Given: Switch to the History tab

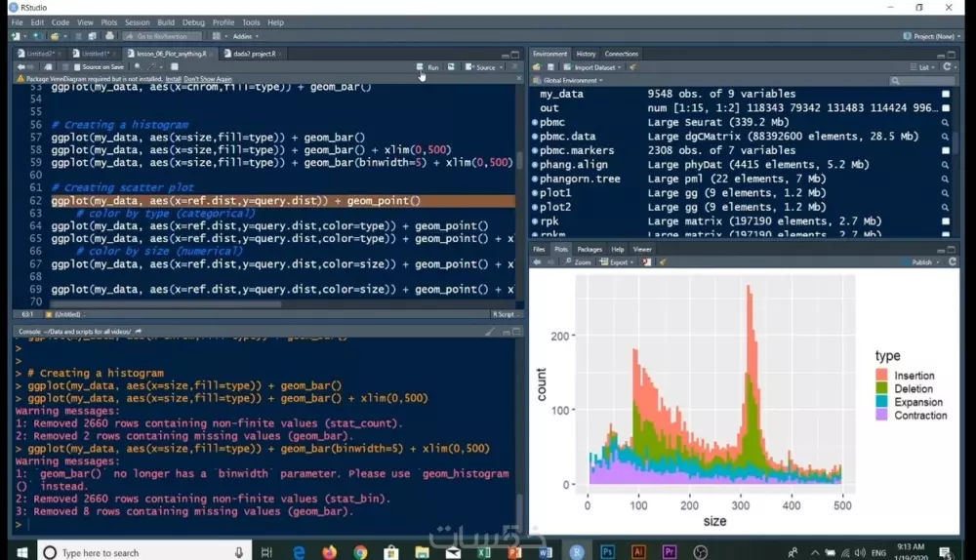Looking at the screenshot, I should pyautogui.click(x=586, y=54).
